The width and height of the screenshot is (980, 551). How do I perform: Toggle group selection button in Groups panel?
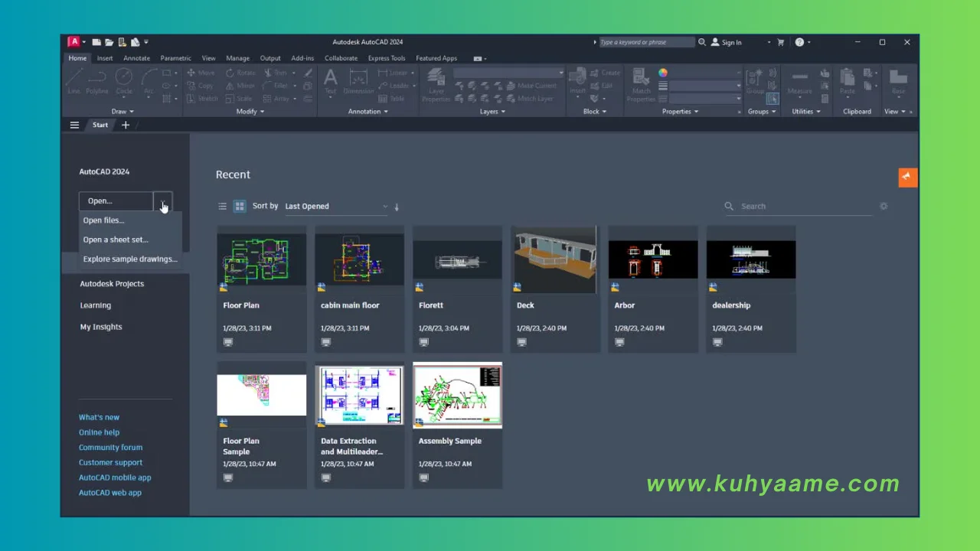[773, 99]
